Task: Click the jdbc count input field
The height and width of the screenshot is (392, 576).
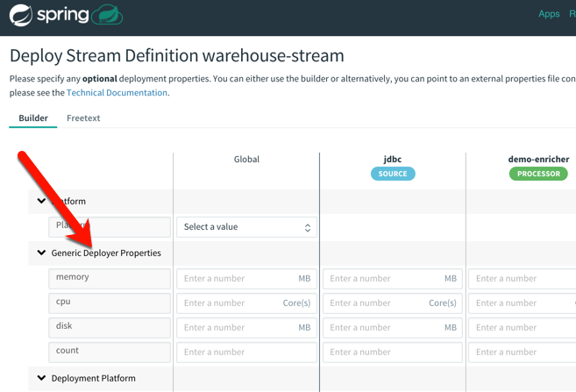Action: click(392, 353)
